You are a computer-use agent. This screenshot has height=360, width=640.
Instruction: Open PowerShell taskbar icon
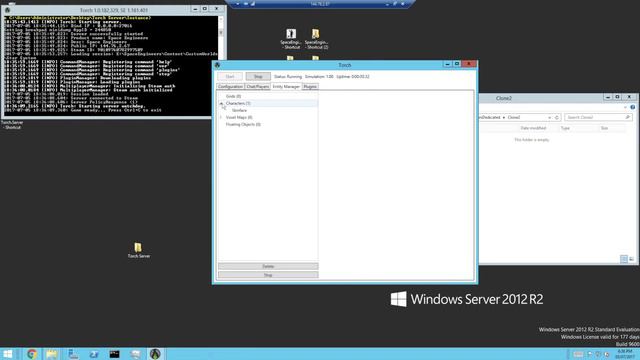tap(94, 354)
